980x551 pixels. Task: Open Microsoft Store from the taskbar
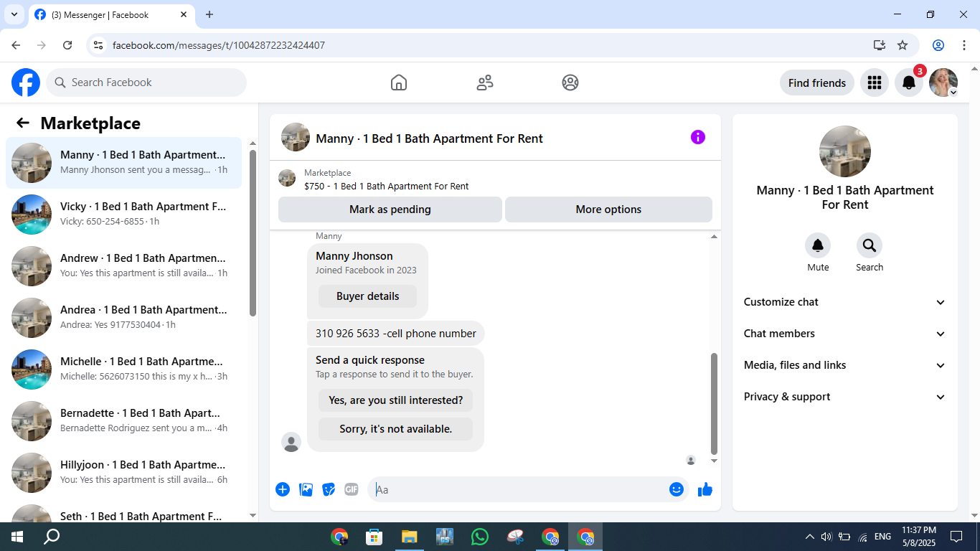coord(374,537)
